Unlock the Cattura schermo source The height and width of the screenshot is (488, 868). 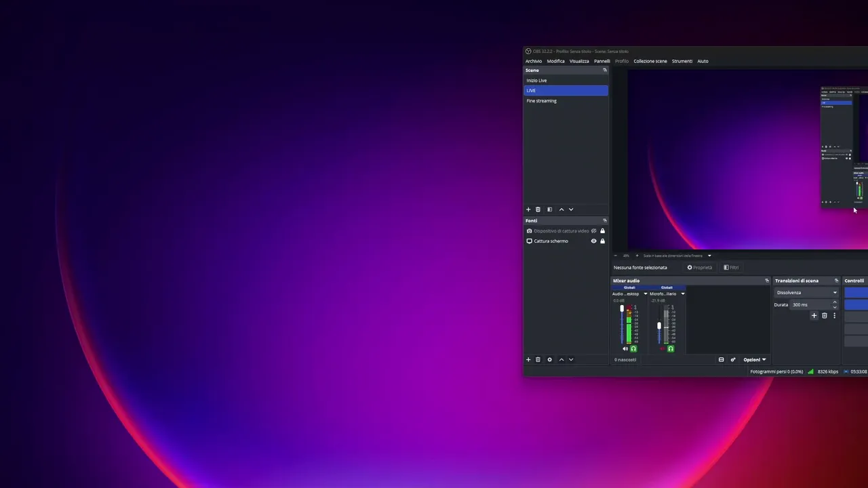coord(602,241)
